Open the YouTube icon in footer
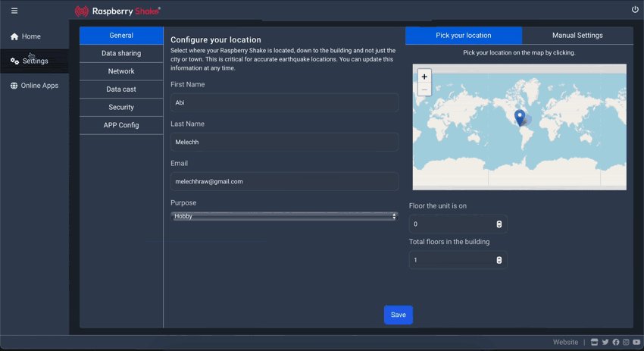Image resolution: width=644 pixels, height=351 pixels. pyautogui.click(x=636, y=343)
